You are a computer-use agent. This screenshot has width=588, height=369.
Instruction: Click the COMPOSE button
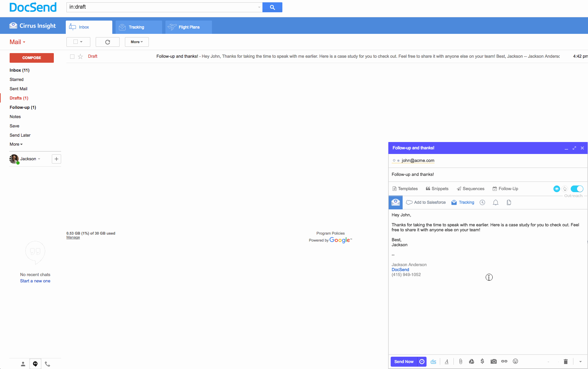pos(32,58)
